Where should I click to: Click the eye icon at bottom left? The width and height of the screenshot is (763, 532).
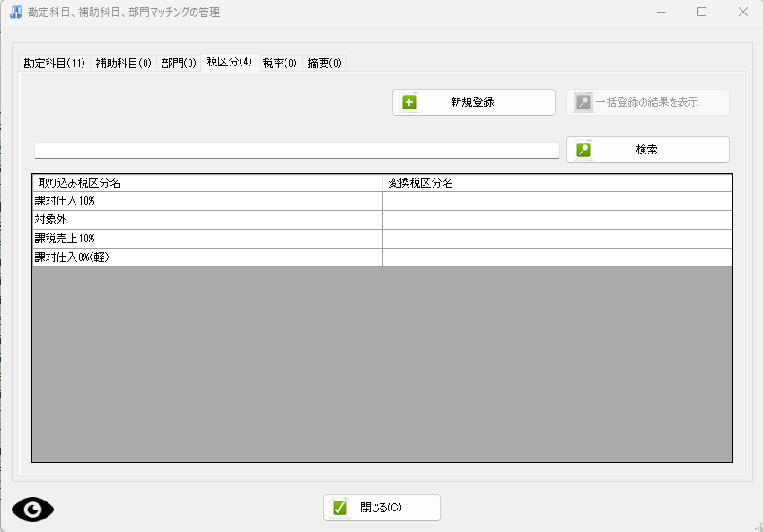click(x=32, y=510)
